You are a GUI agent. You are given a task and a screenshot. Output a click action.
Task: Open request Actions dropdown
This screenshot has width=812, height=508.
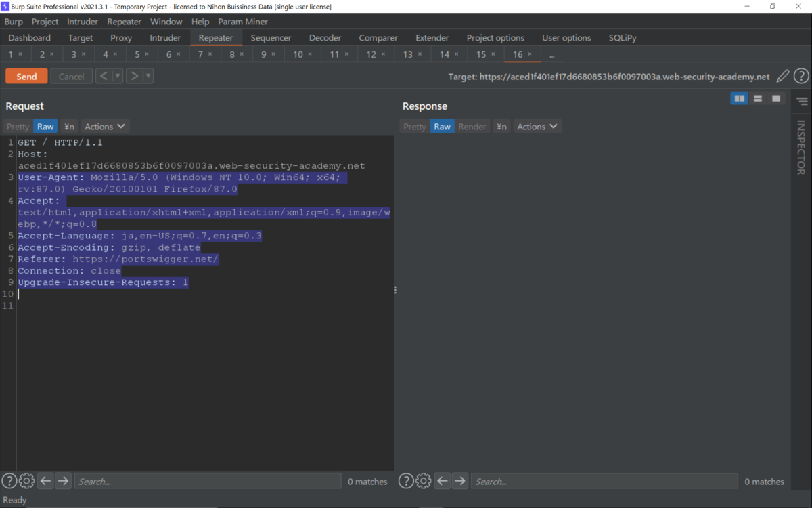(x=105, y=127)
